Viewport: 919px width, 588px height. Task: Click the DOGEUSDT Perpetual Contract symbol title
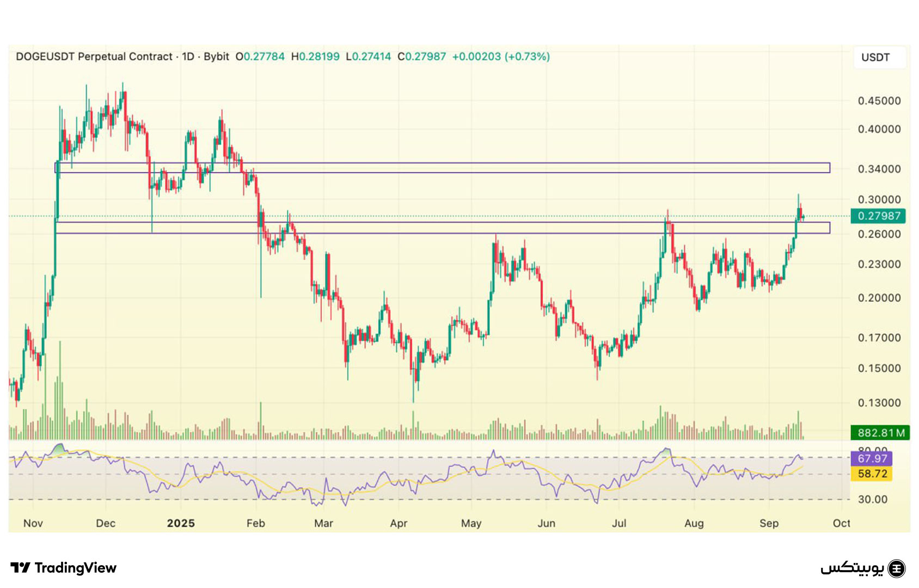click(x=94, y=57)
